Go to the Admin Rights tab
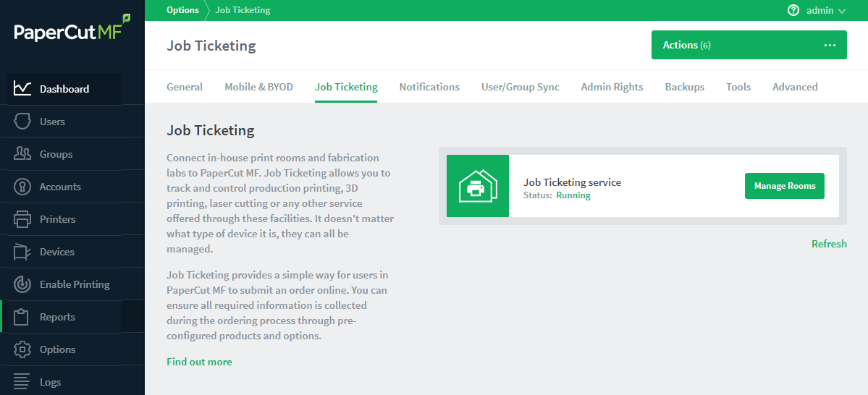The height and width of the screenshot is (395, 868). [612, 87]
